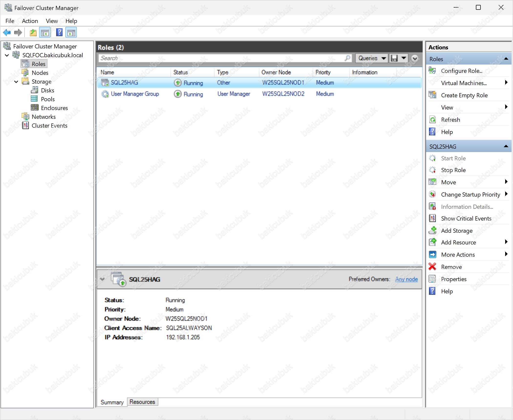The height and width of the screenshot is (420, 513).
Task: Click the Show/Hide Action Pane toolbar icon
Action: coord(71,32)
